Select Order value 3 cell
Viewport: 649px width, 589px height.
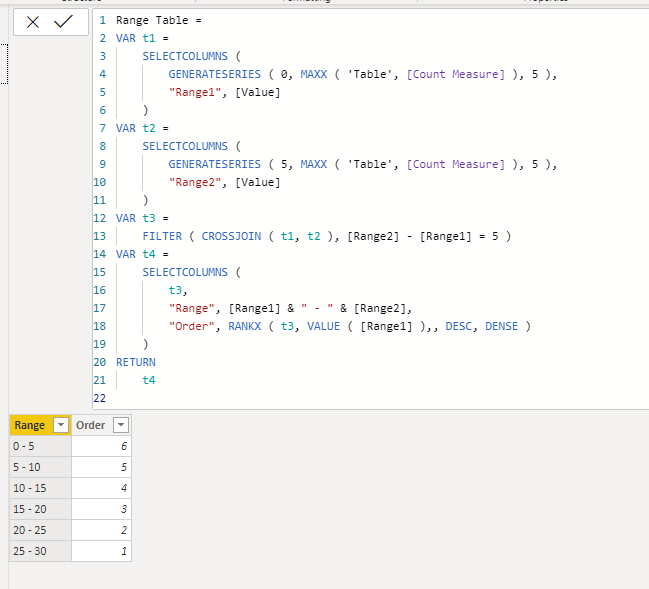click(x=101, y=509)
